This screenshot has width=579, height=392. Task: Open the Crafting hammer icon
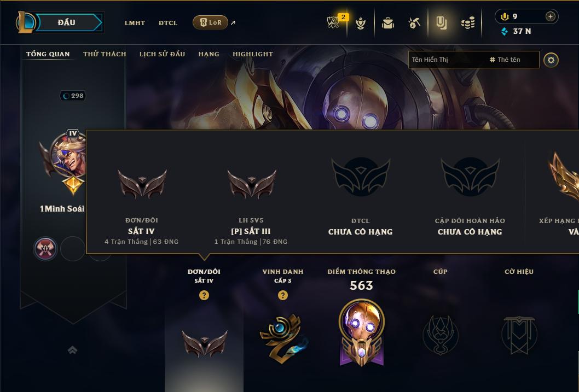pos(414,24)
